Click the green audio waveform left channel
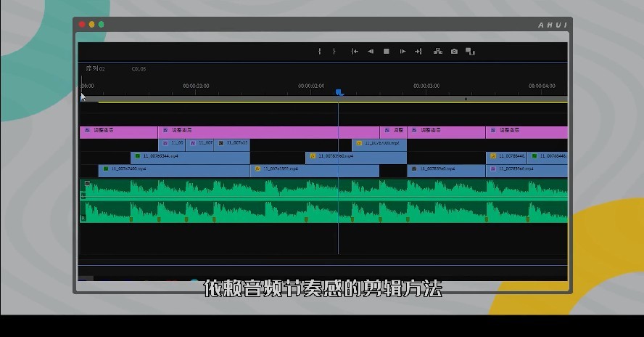This screenshot has width=644, height=337. coord(323,190)
